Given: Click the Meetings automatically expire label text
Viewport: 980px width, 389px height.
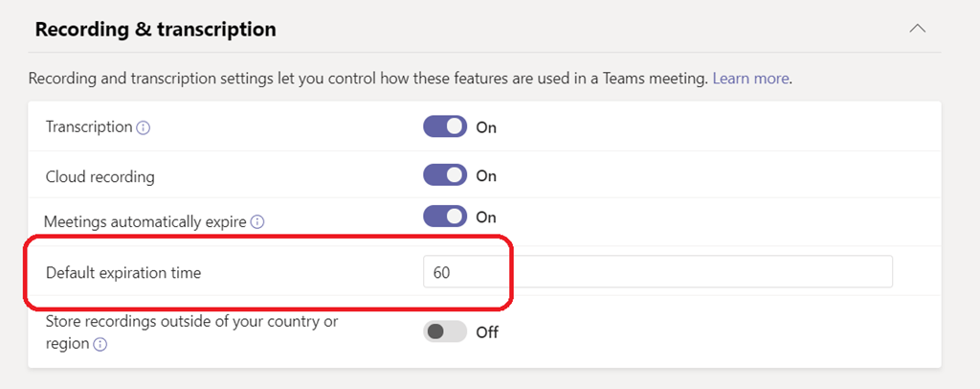Looking at the screenshot, I should pyautogui.click(x=145, y=221).
